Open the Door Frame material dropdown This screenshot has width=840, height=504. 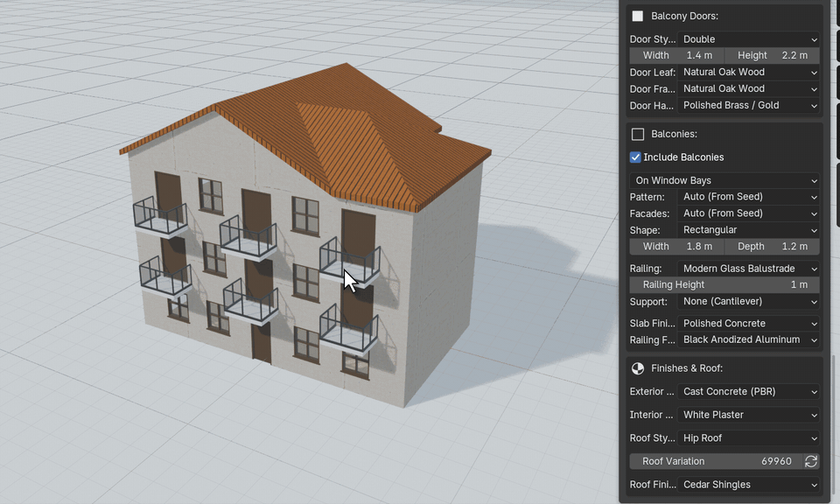(748, 88)
